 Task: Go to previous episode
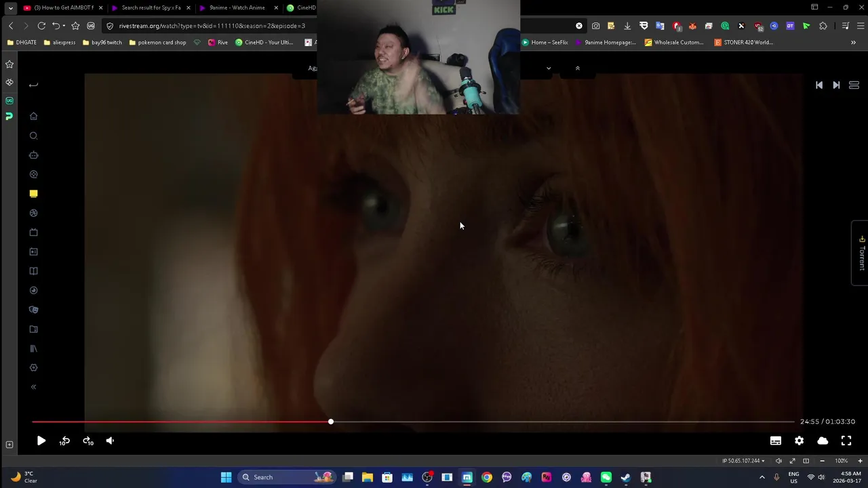pos(819,85)
